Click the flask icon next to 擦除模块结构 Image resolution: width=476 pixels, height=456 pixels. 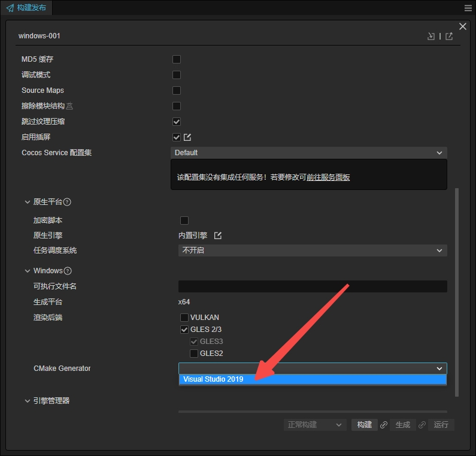69,106
